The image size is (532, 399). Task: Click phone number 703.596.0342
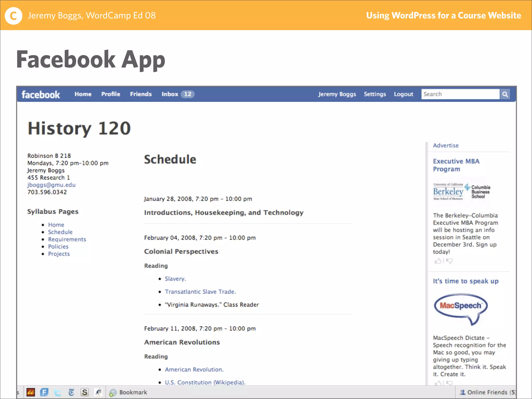coord(47,192)
